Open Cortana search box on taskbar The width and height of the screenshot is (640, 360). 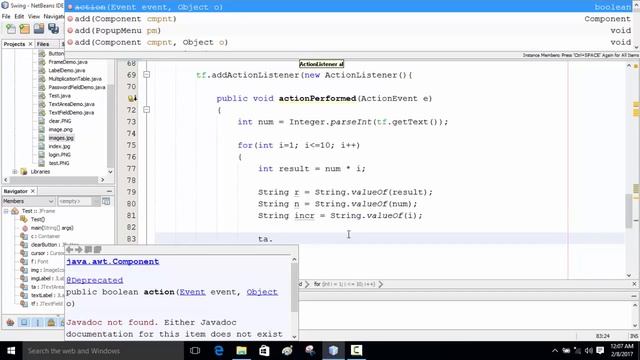(x=102, y=351)
